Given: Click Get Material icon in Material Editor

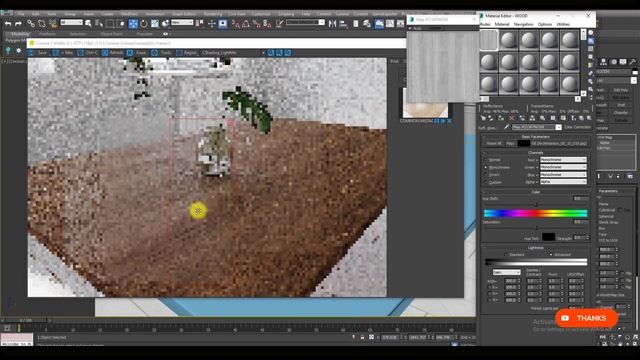Looking at the screenshot, I should [483, 118].
